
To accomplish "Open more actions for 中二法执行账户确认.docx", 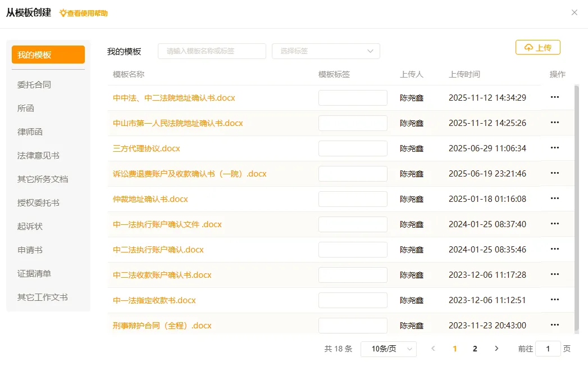I will 554,249.
